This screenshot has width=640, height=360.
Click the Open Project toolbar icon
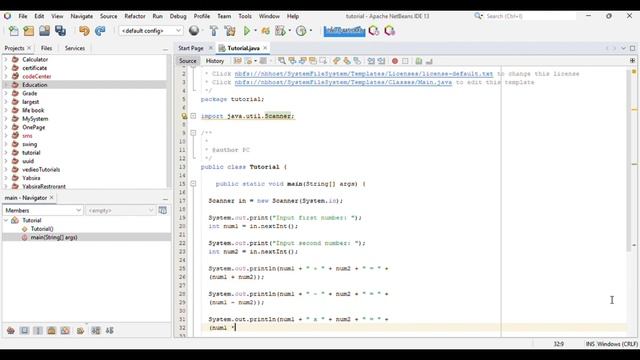[44, 31]
